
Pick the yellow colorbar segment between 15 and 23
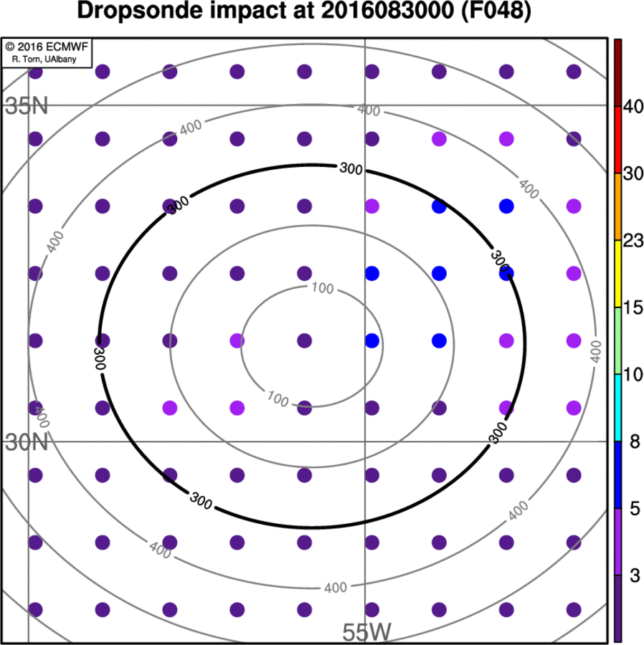[617, 274]
